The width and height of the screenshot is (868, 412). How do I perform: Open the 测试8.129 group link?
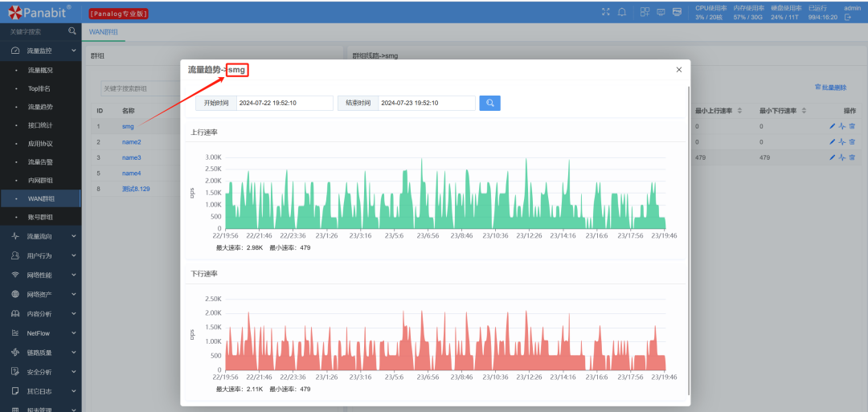[136, 189]
